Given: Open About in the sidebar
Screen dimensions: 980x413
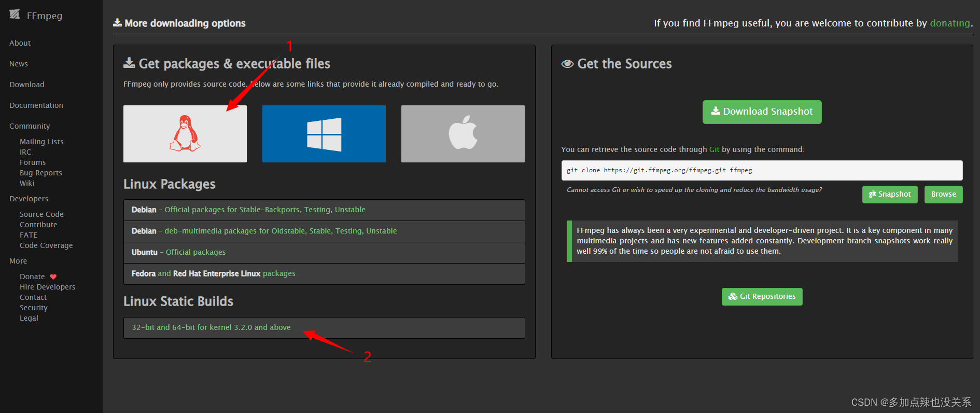Looking at the screenshot, I should (20, 43).
